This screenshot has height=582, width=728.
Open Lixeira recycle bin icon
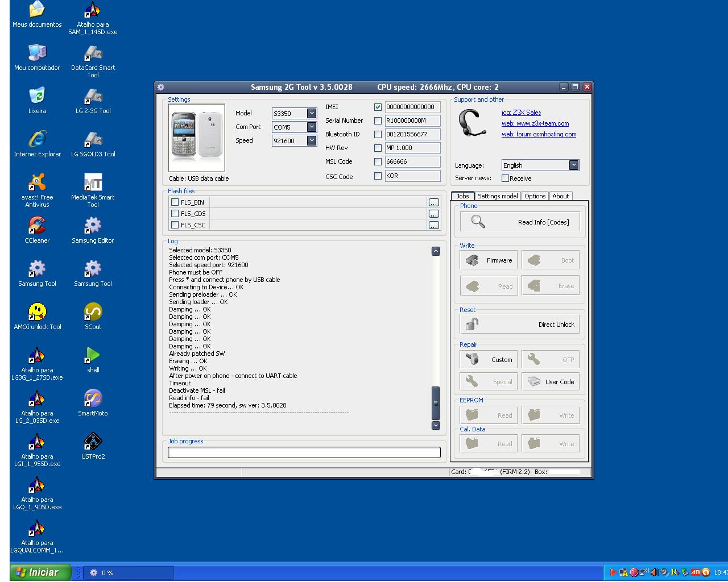(x=37, y=100)
